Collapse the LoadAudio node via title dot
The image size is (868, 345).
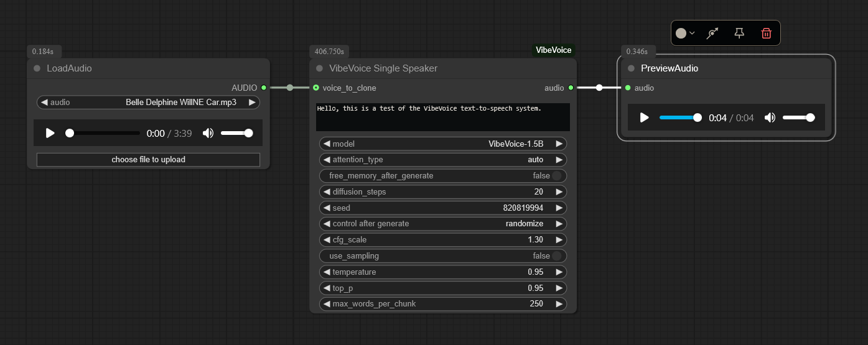click(x=37, y=68)
